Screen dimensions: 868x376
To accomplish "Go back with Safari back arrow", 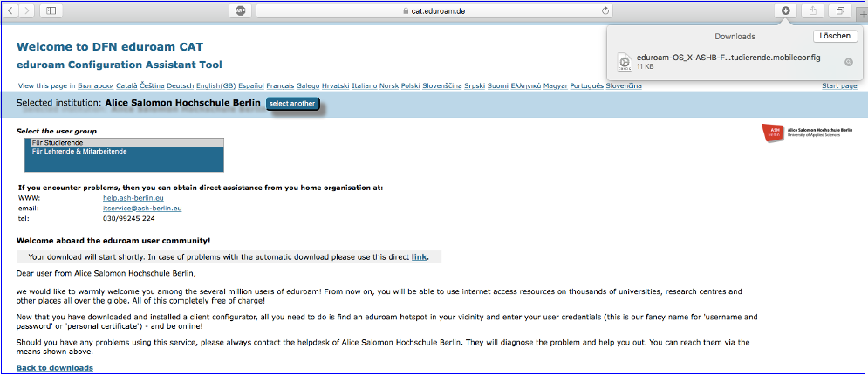I will [x=11, y=10].
